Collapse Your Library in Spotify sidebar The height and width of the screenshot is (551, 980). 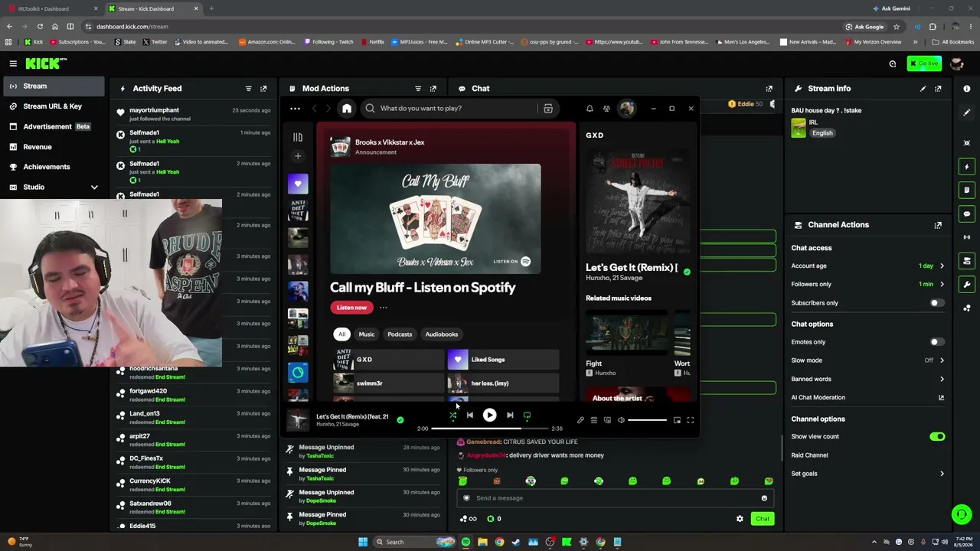coord(298,137)
